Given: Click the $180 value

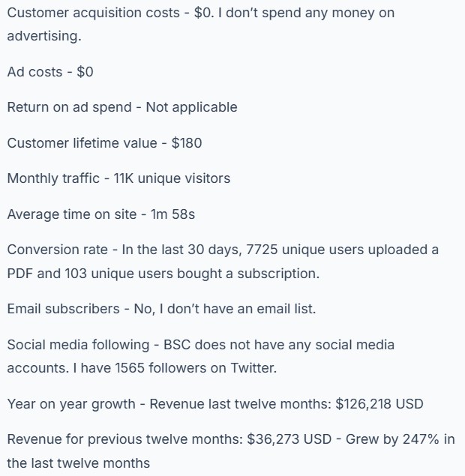Looking at the screenshot, I should tap(187, 143).
